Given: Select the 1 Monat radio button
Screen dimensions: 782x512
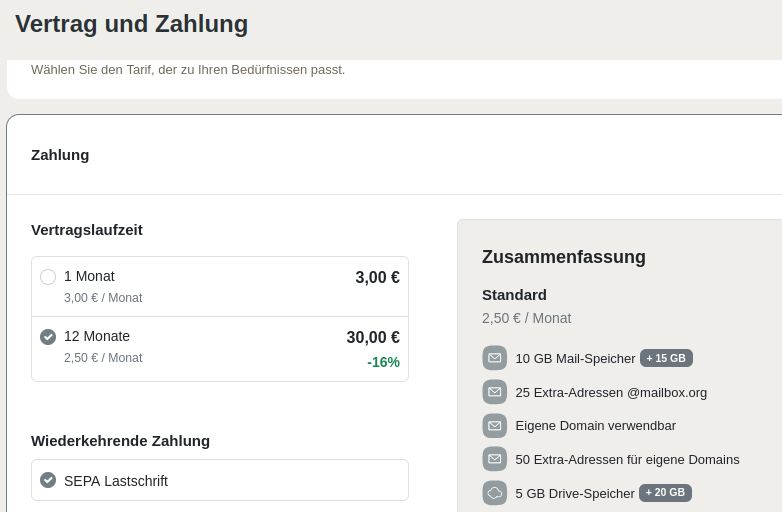Looking at the screenshot, I should (48, 277).
